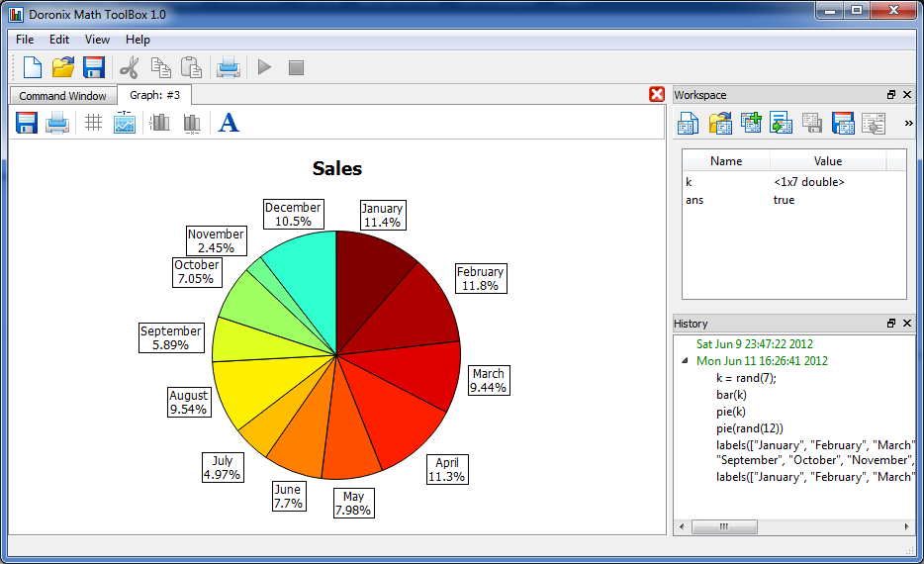Select the ans variable row
Viewport: 924px width, 564px height.
pyautogui.click(x=793, y=200)
